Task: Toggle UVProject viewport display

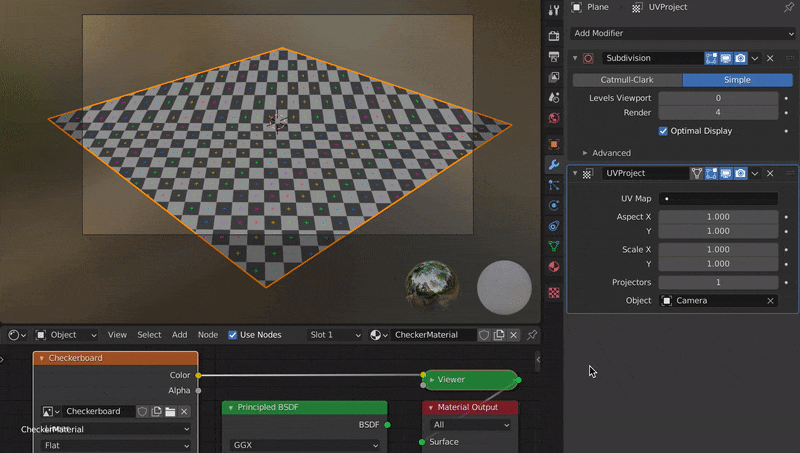Action: [726, 173]
